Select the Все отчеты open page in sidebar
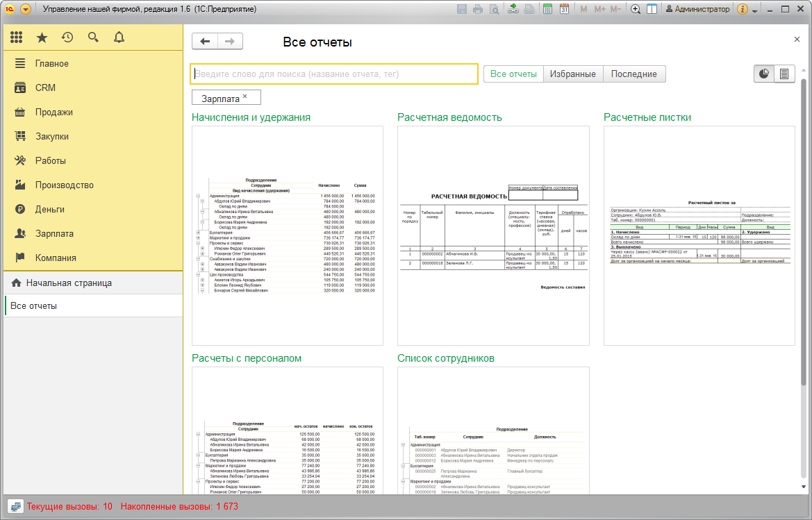Viewport: 812px width, 520px height. click(x=93, y=305)
